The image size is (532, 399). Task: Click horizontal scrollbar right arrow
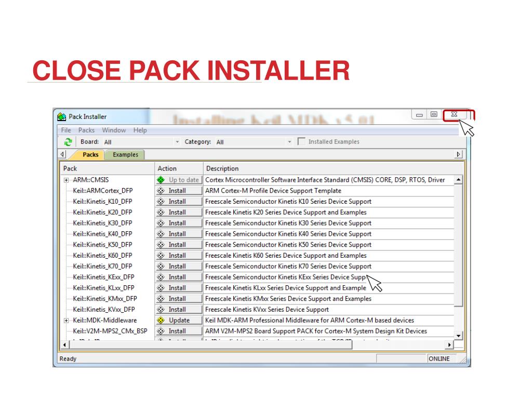point(449,345)
